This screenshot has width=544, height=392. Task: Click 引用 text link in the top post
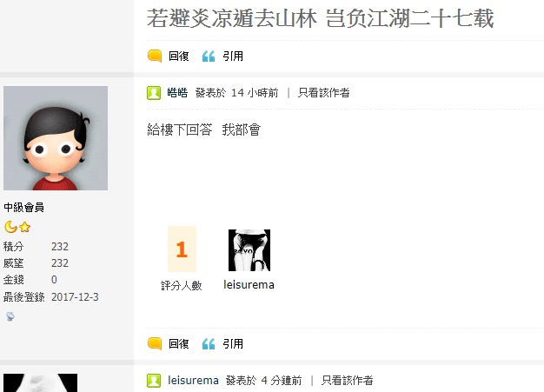point(233,56)
